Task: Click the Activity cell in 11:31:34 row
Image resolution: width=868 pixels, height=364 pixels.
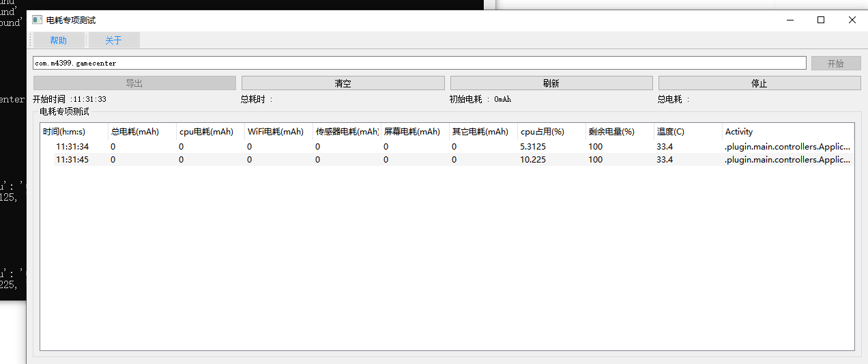Action: [787, 147]
